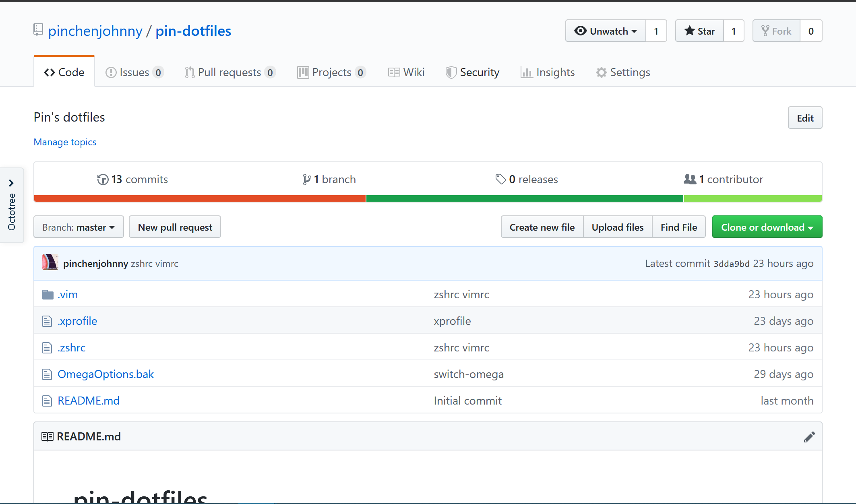Click the Edit description button

(x=805, y=118)
